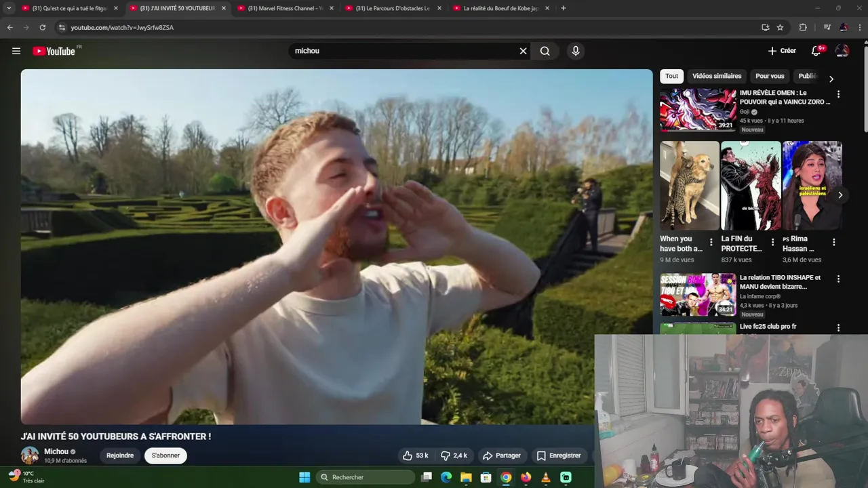Select the Tout filter chip
868x488 pixels.
(671, 76)
